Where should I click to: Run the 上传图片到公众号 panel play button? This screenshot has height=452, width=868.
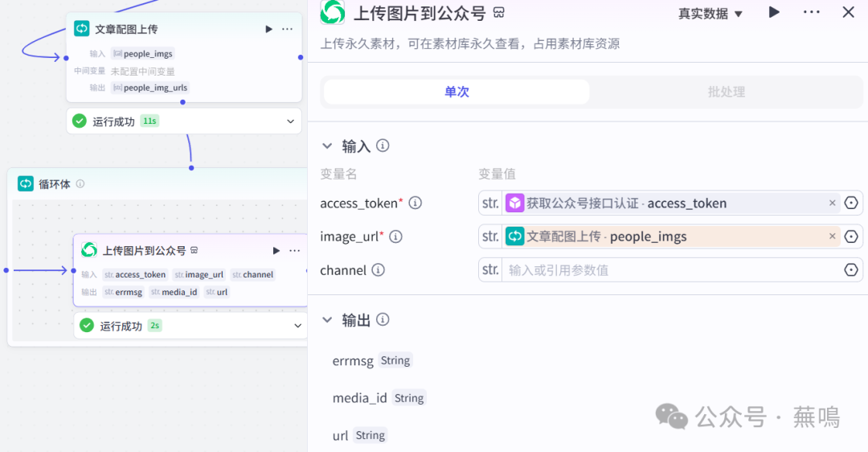click(x=774, y=12)
